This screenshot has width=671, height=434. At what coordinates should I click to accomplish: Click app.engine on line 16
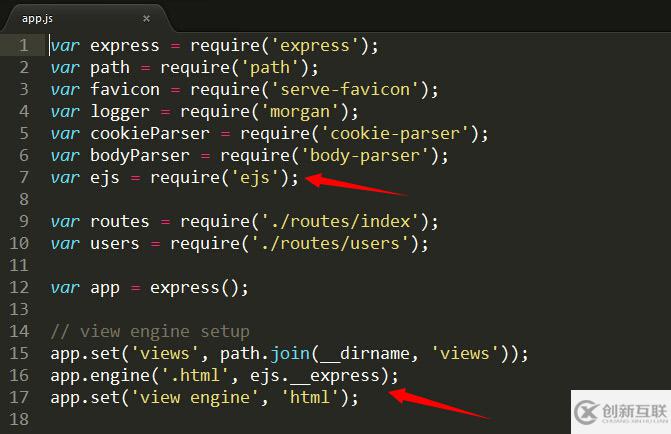pos(99,375)
